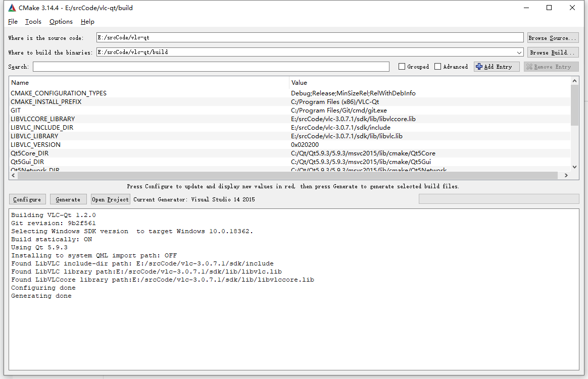588x379 pixels.
Task: Open the Help menu
Action: click(x=87, y=22)
